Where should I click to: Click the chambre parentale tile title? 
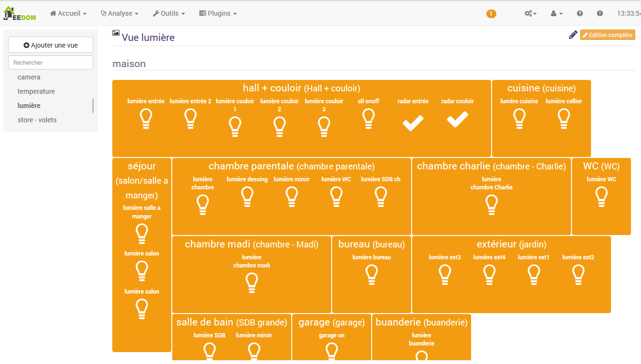point(292,166)
